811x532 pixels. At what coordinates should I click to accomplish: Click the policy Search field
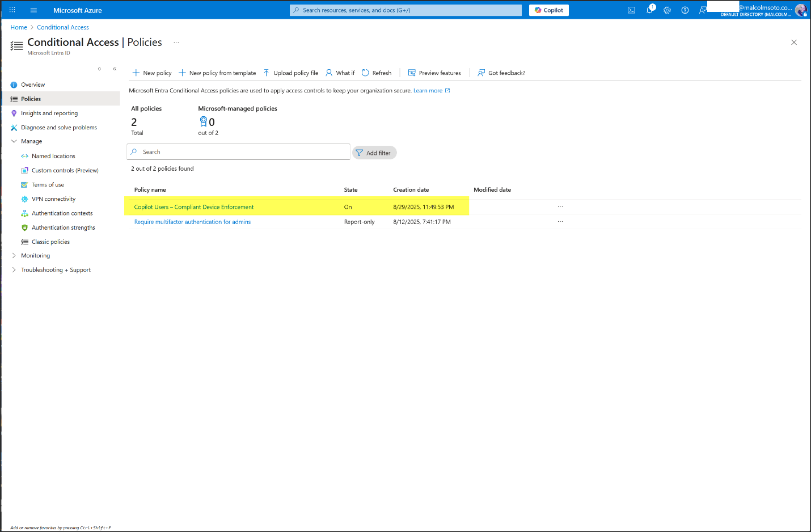(x=238, y=152)
